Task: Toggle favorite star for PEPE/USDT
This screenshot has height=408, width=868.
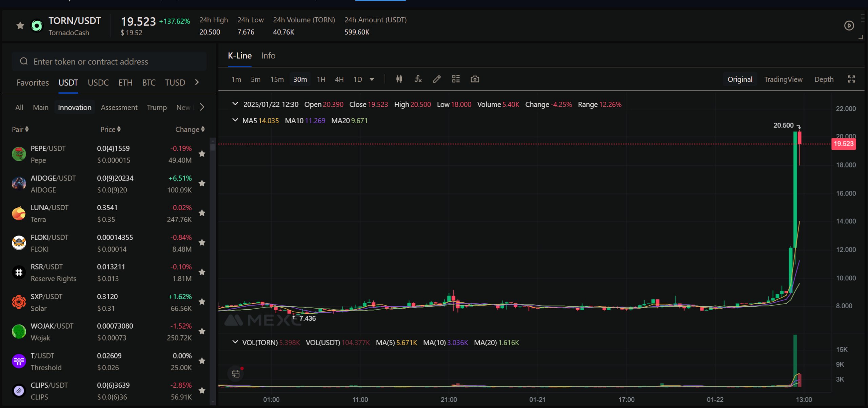Action: coord(202,154)
